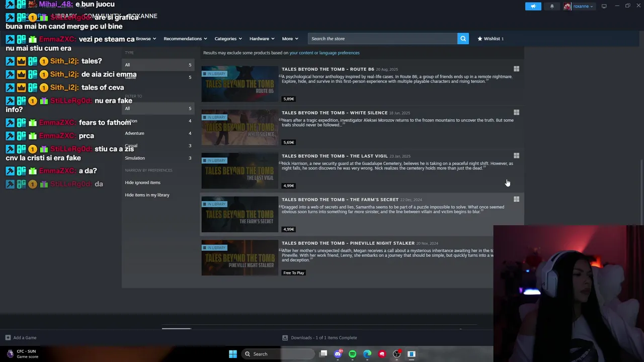Click Windows platform icon for The Last Vigil

[x=516, y=156]
